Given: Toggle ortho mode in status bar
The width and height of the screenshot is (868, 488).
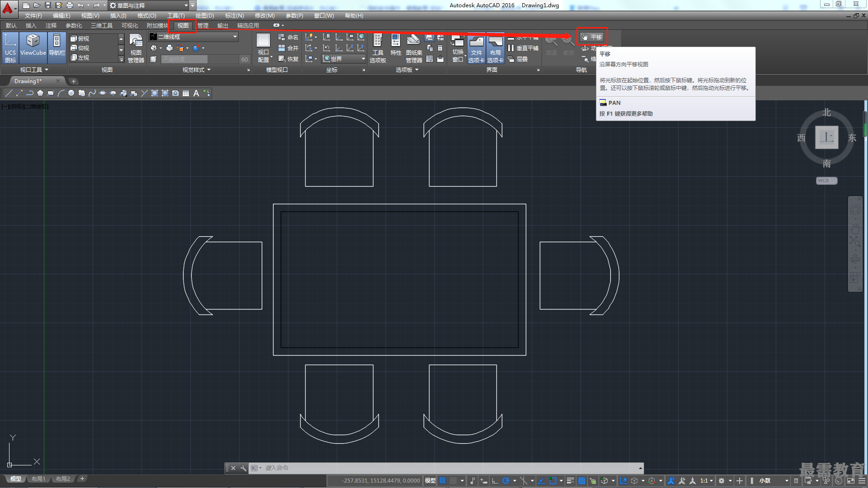Looking at the screenshot, I should pos(495,481).
